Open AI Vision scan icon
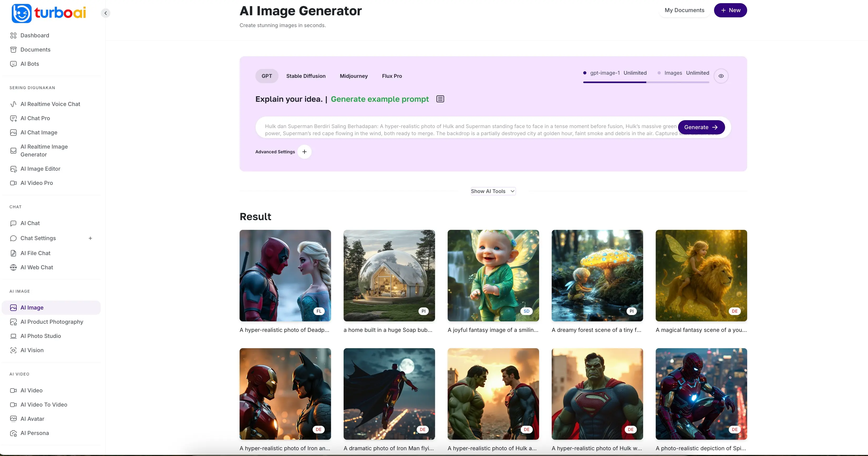The image size is (868, 456). tap(13, 350)
